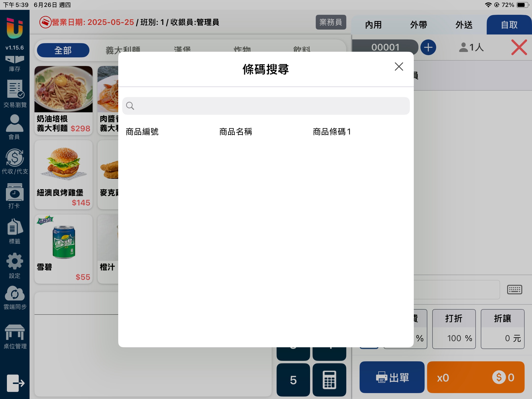Tap the on-screen keyboard icon
532x399 pixels.
pos(515,289)
